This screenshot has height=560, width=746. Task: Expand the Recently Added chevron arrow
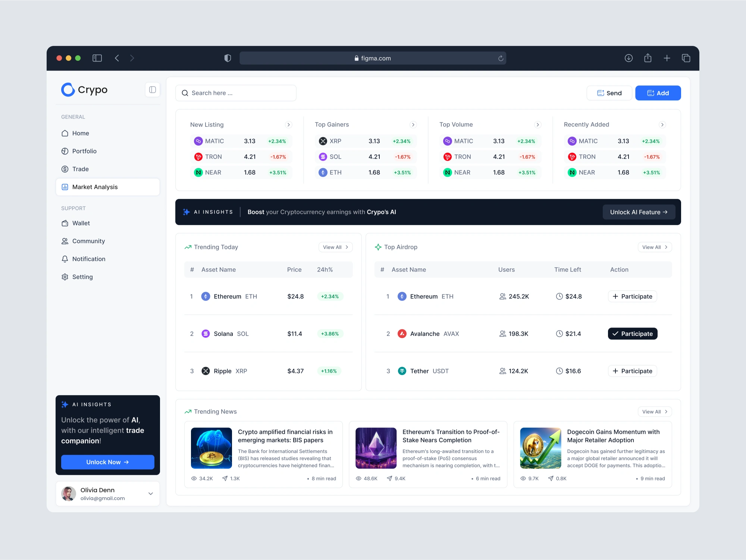coord(662,125)
